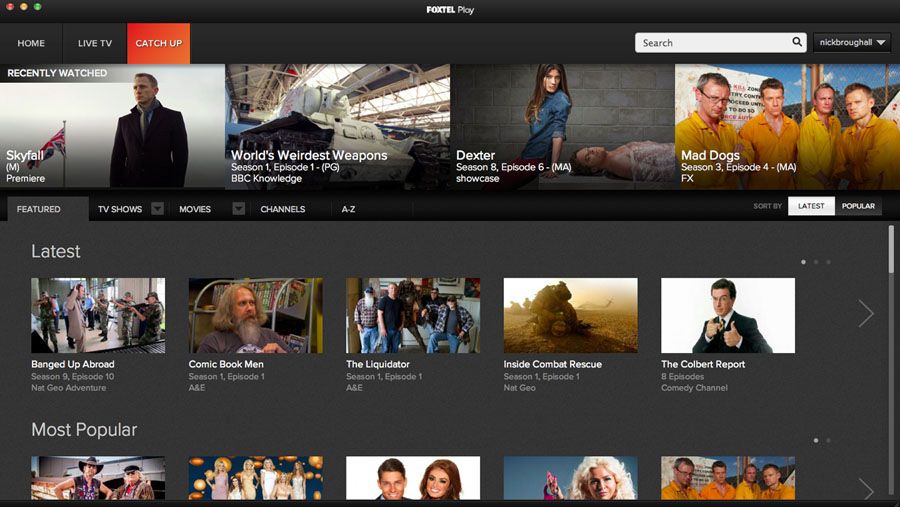Screen dimensions: 900x507
Task: Select the Catch Up tab
Action: click(x=158, y=43)
